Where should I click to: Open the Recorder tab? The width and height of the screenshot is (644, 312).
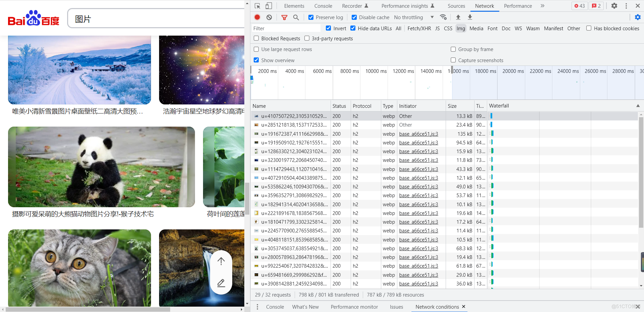pyautogui.click(x=355, y=6)
